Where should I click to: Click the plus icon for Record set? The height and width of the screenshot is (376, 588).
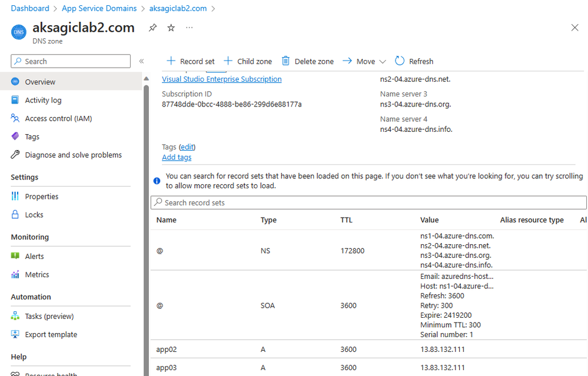(171, 61)
